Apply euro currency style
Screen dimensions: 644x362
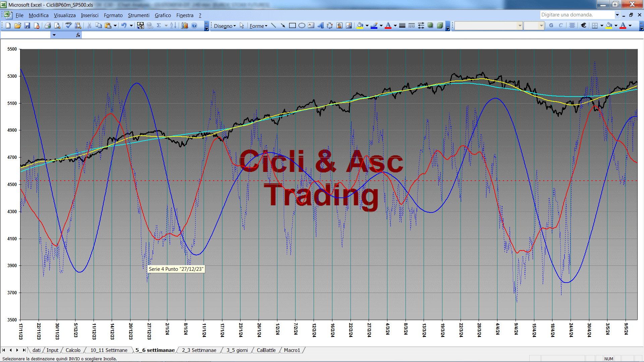(x=583, y=25)
